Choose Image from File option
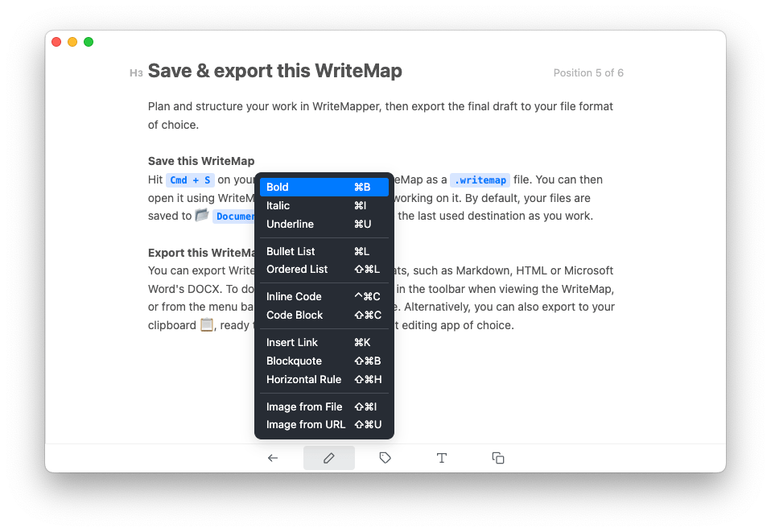The image size is (771, 532). pyautogui.click(x=324, y=406)
